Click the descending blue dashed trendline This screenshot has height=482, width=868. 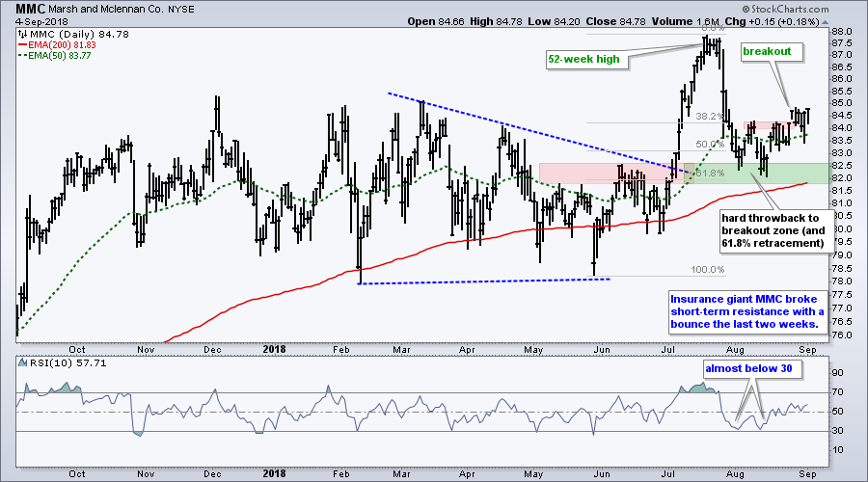[x=540, y=133]
